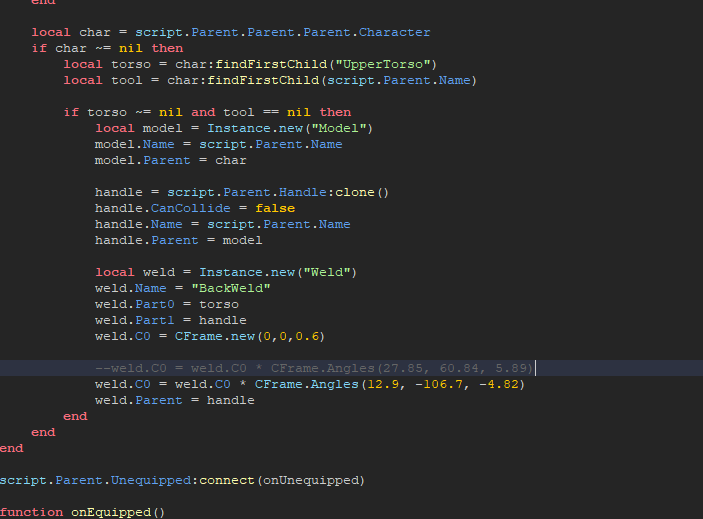This screenshot has height=519, width=703.
Task: Click the line 'handle.Name = script.Parent.Name'
Action: [222, 225]
